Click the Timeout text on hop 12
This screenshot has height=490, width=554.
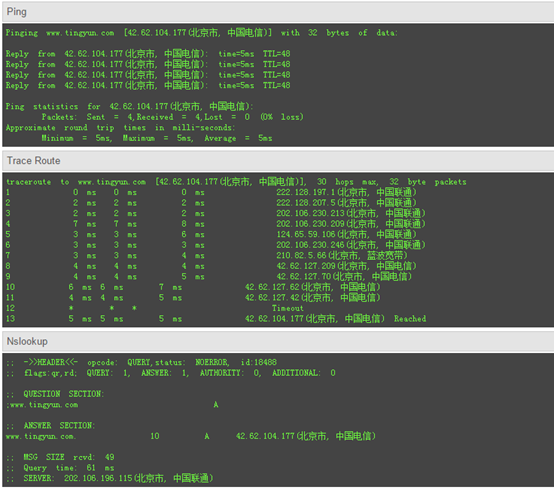click(288, 308)
